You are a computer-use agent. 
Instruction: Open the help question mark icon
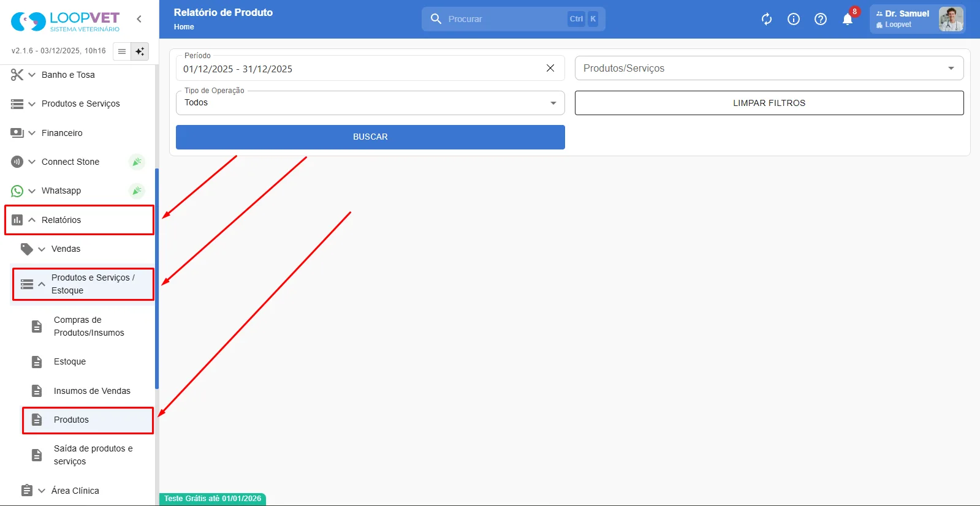(x=821, y=19)
